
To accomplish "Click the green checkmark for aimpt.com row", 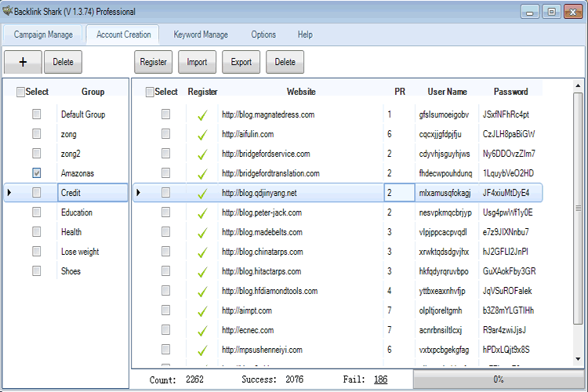I will pyautogui.click(x=202, y=311).
